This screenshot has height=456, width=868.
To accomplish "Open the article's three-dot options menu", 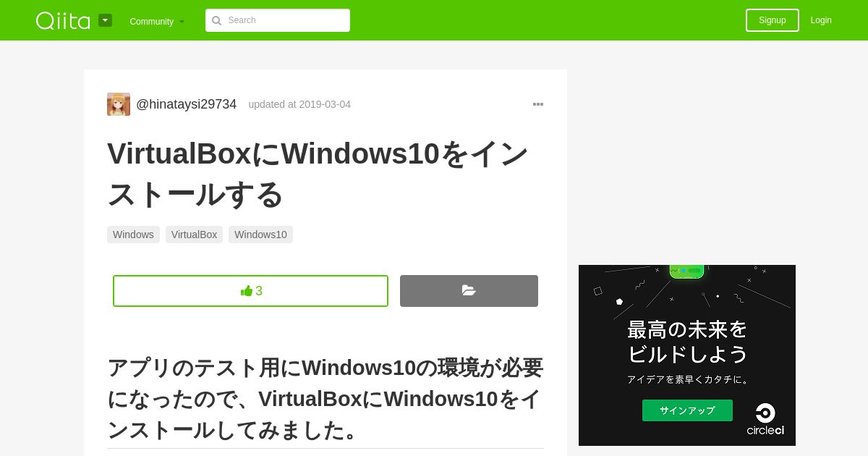I will [538, 104].
